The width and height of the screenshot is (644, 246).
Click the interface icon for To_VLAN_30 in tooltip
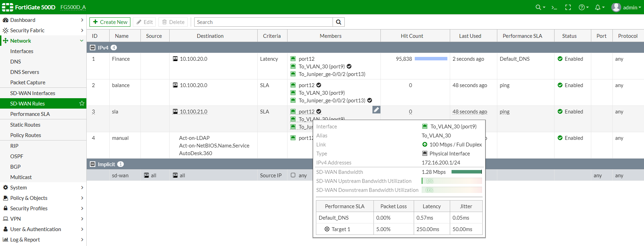click(425, 126)
